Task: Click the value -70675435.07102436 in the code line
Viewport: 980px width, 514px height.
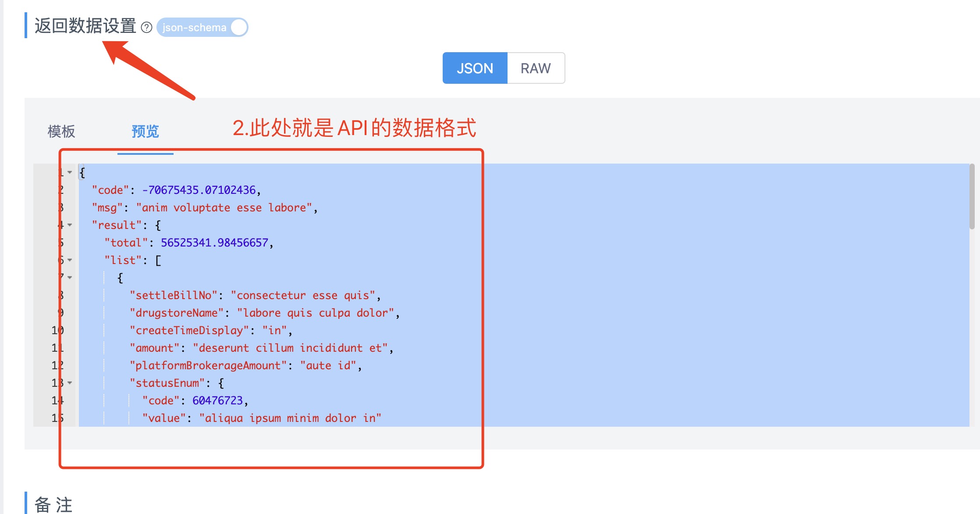Action: (x=199, y=190)
